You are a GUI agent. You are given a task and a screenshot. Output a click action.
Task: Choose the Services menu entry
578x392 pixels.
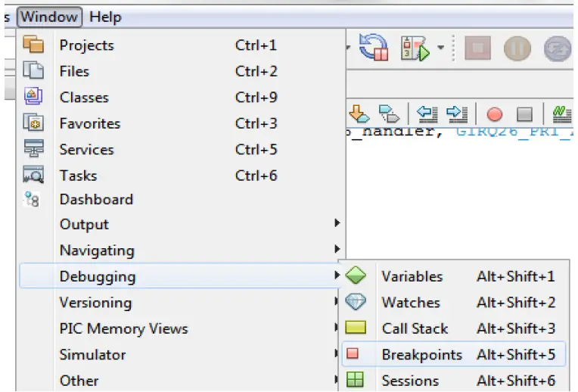(x=86, y=149)
